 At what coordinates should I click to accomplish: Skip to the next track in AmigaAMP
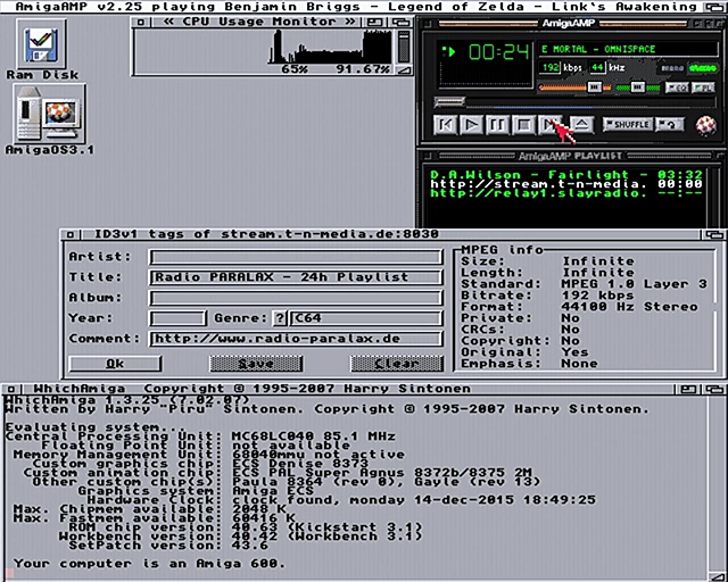[550, 125]
